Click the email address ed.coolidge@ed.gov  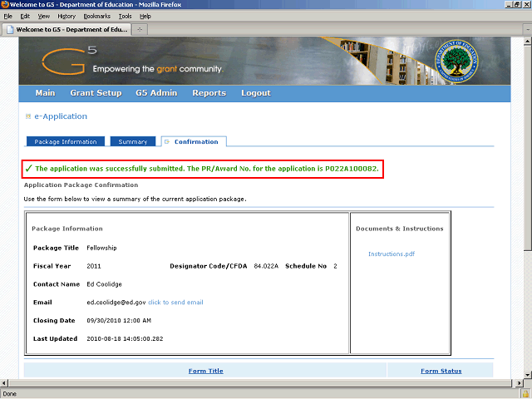pos(116,303)
